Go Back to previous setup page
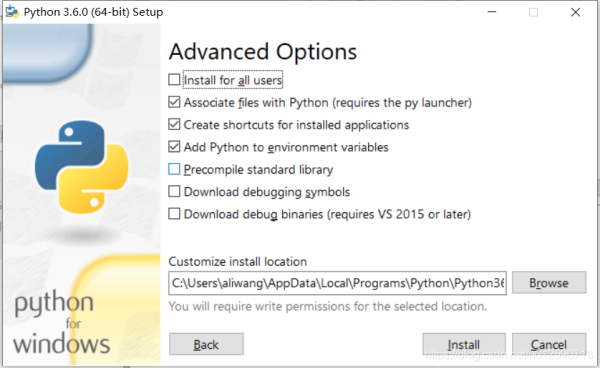600x368 pixels. (206, 344)
